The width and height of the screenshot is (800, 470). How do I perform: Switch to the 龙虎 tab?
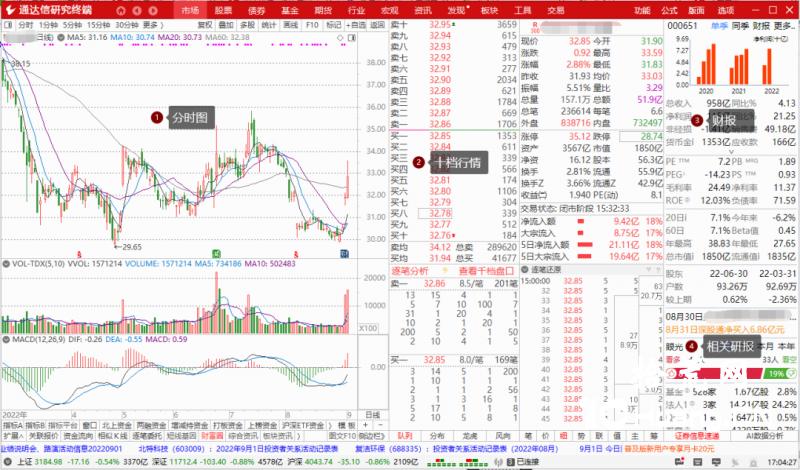click(470, 436)
